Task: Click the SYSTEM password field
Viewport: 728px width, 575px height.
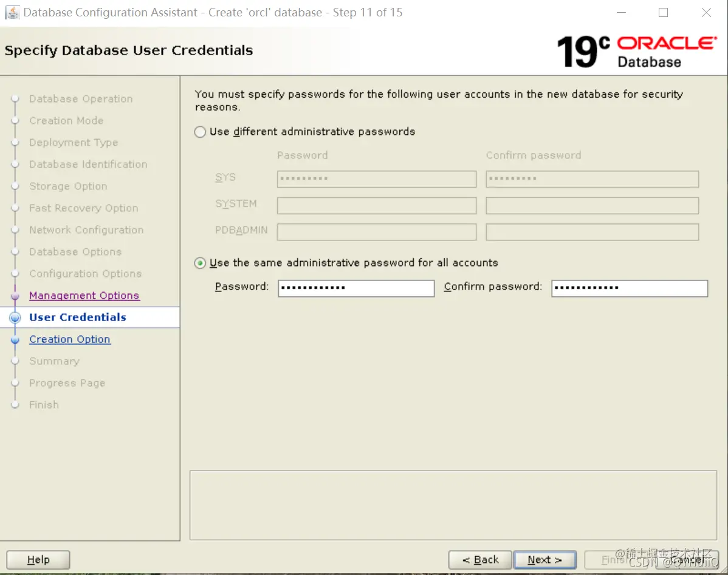Action: click(x=377, y=206)
